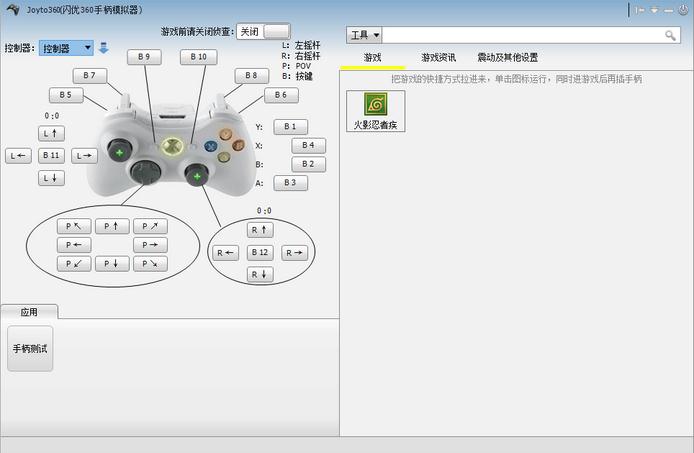Click the B 7 mapping button

[89, 75]
